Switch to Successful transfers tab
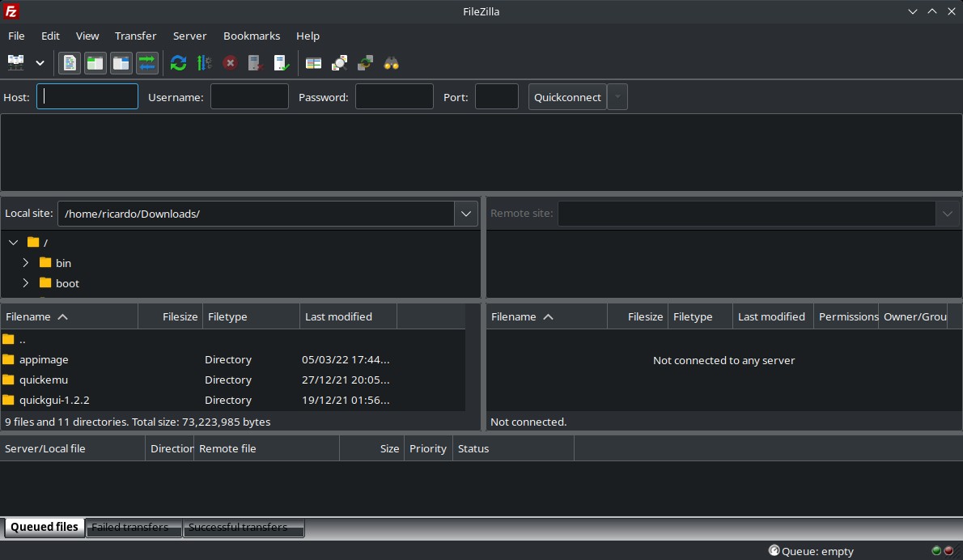The height and width of the screenshot is (560, 963). pyautogui.click(x=244, y=528)
